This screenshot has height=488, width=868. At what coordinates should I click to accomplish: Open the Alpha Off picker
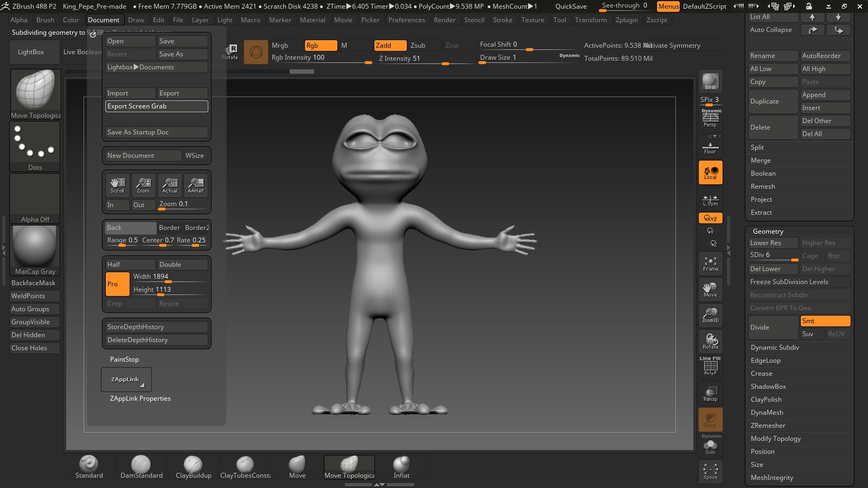pyautogui.click(x=35, y=198)
